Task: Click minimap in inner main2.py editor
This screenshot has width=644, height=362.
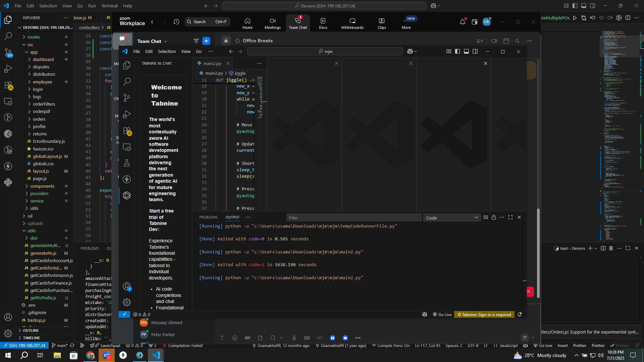Action: [x=260, y=97]
